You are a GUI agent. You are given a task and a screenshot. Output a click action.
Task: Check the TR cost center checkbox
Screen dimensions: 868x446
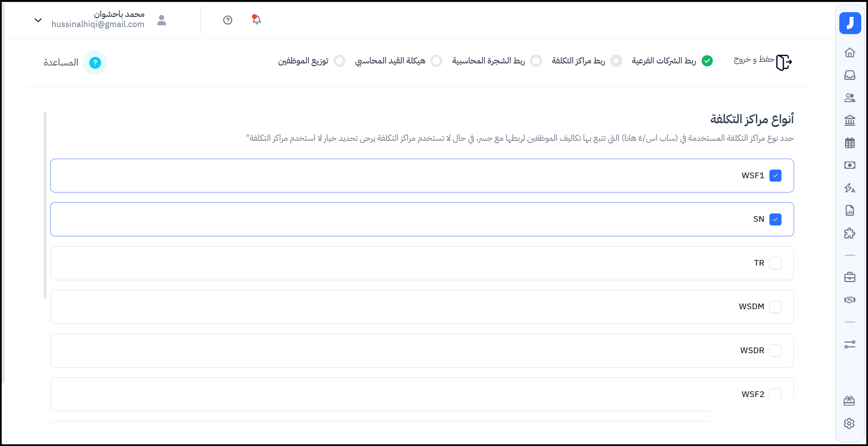tap(775, 263)
